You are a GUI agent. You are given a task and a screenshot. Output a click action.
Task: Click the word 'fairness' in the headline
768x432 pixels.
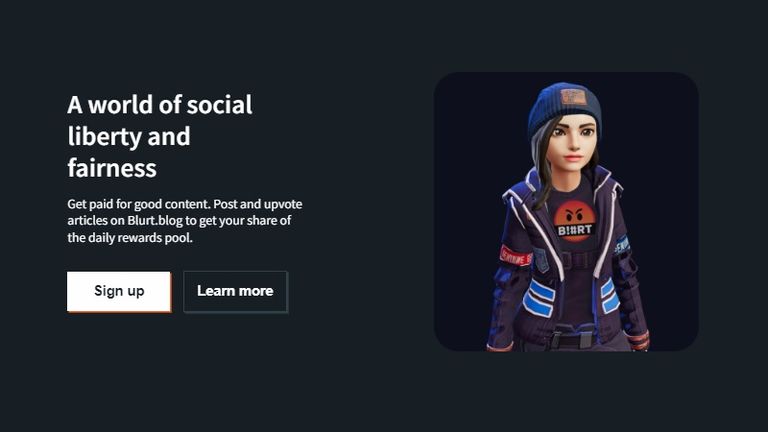coord(112,168)
